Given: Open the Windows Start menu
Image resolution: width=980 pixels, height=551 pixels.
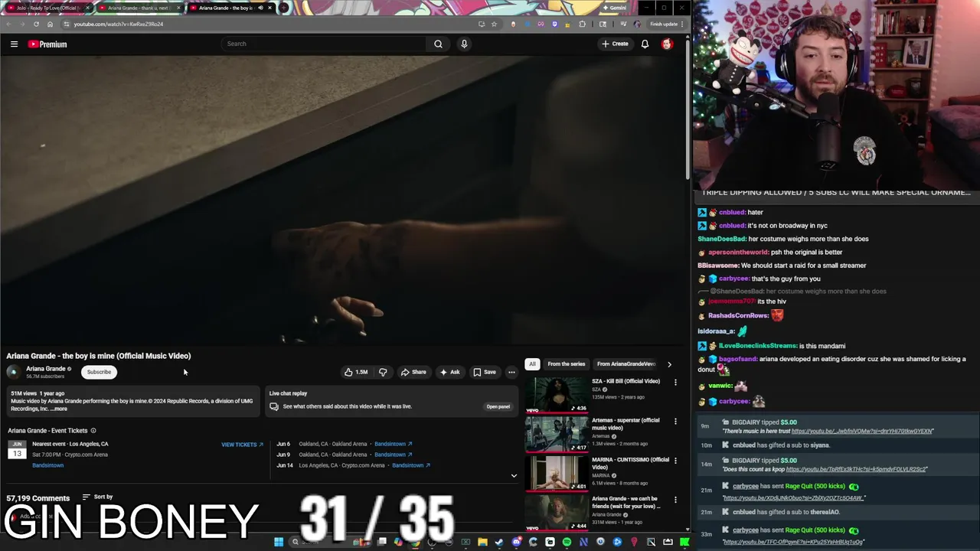Looking at the screenshot, I should tap(279, 542).
